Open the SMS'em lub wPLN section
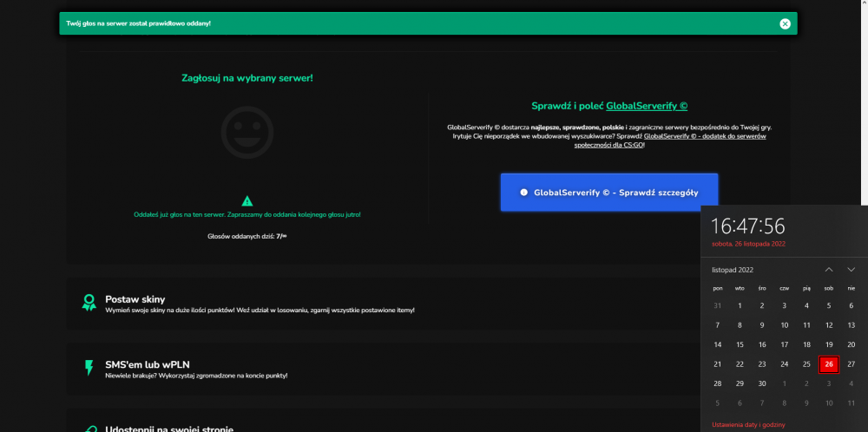Image resolution: width=868 pixels, height=432 pixels. (384, 369)
